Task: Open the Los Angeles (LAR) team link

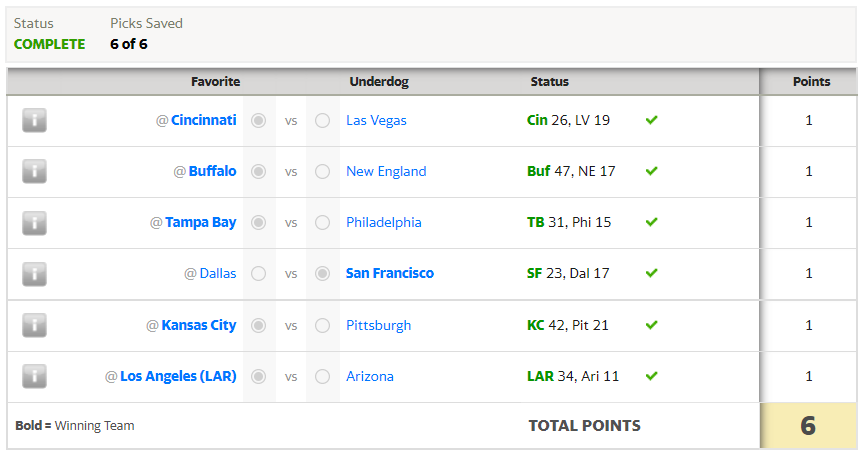Action: 178,376
